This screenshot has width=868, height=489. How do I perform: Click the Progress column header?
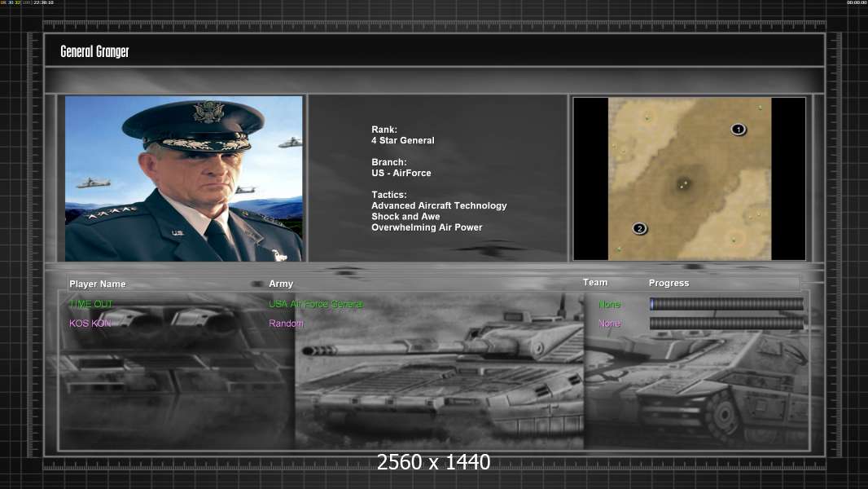(x=669, y=283)
